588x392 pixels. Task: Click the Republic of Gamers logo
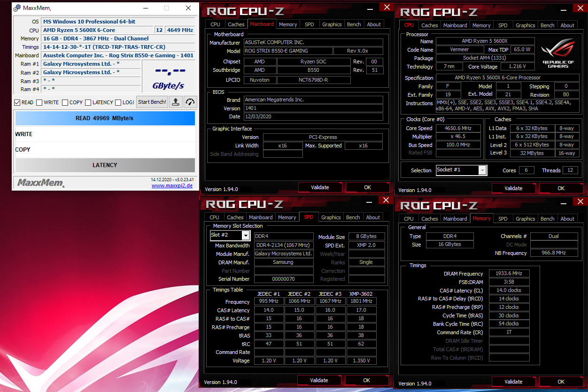coord(558,54)
